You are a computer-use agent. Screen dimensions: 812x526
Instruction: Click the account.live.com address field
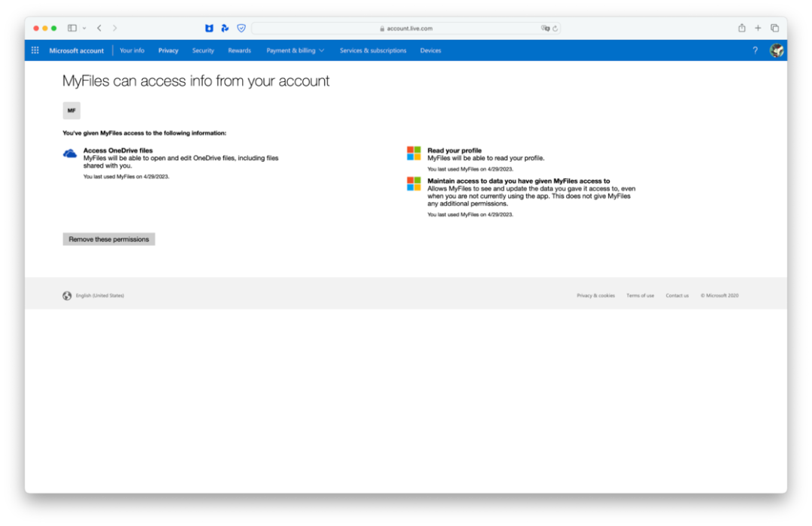click(x=406, y=29)
